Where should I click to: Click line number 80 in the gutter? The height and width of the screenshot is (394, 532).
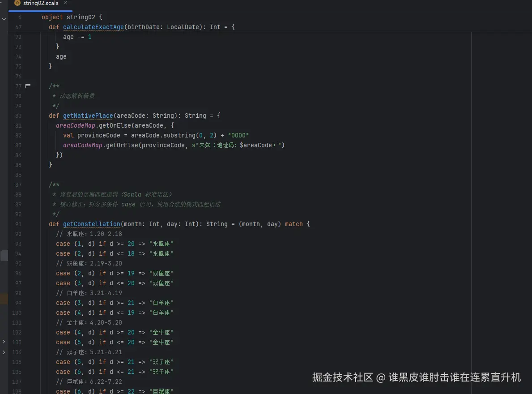click(x=18, y=116)
